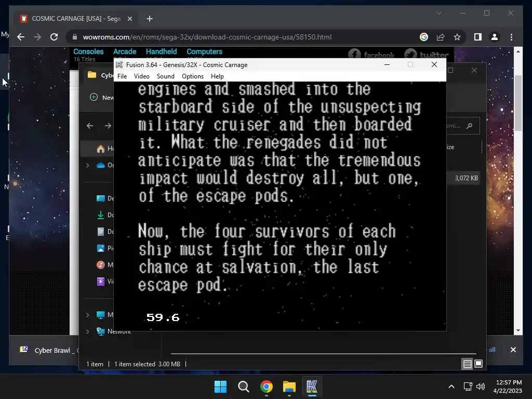
Task: Expand This PC in Explorer sidebar
Action: point(87,315)
